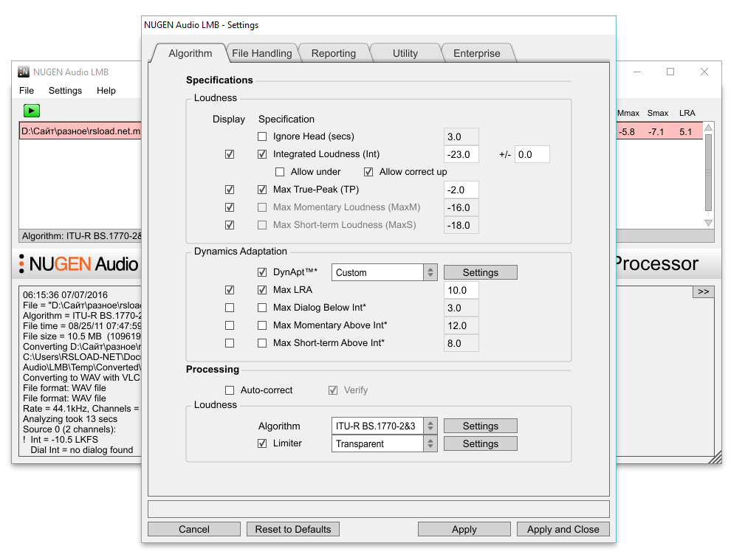Close the NUGEN Audio LMB main window
745x560 pixels.
point(704,72)
